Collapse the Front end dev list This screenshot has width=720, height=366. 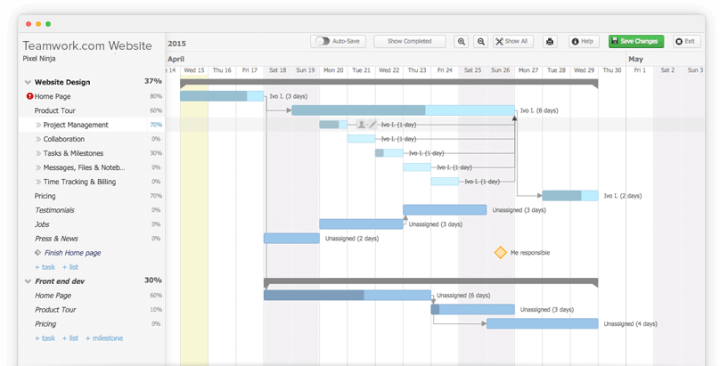pos(28,282)
